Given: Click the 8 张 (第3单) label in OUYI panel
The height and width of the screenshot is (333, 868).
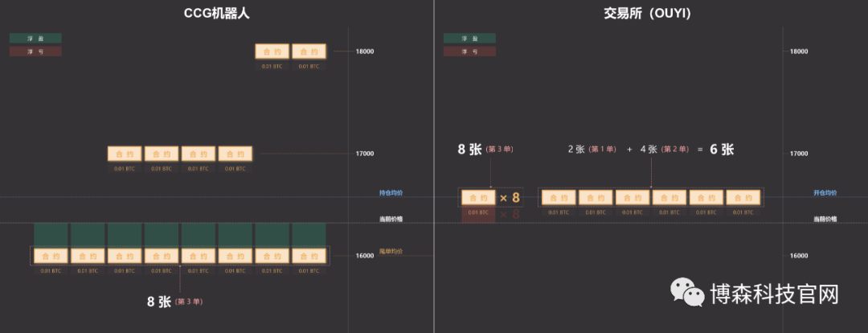Looking at the screenshot, I should 485,150.
